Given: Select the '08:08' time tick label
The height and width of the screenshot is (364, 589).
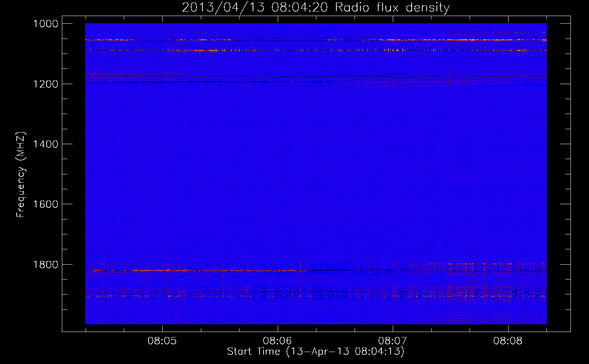Looking at the screenshot, I should coord(508,341).
